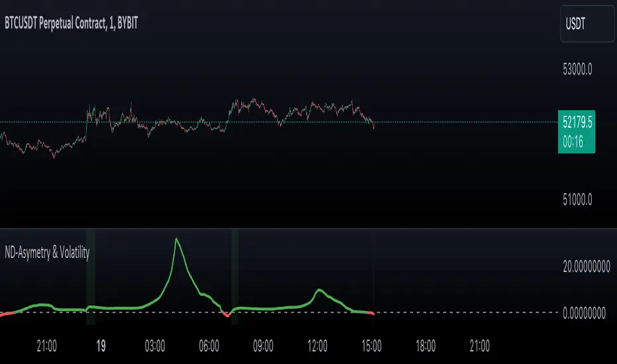
Task: Click the 15:00 time axis label
Action: (x=371, y=346)
